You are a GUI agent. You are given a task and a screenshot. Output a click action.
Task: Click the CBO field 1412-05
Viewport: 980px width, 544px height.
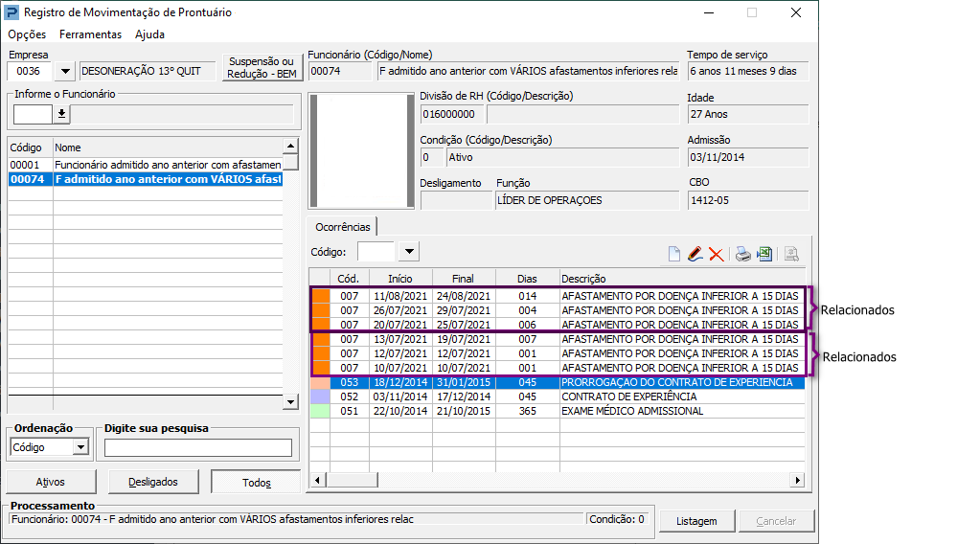(748, 200)
